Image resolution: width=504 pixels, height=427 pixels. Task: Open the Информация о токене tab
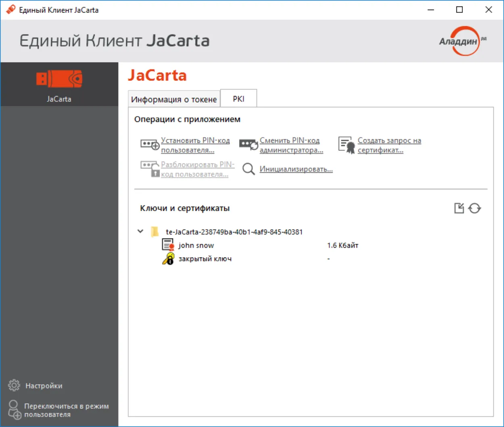click(174, 99)
